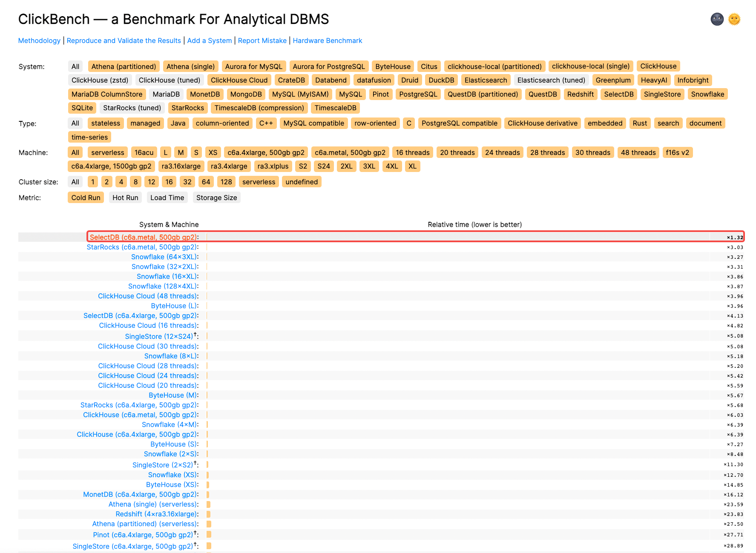Switch to dark theme moon icon
The height and width of the screenshot is (553, 756).
coord(717,19)
